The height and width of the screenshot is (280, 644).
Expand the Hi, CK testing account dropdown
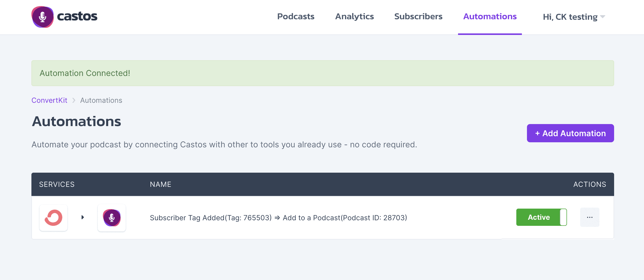pos(574,17)
